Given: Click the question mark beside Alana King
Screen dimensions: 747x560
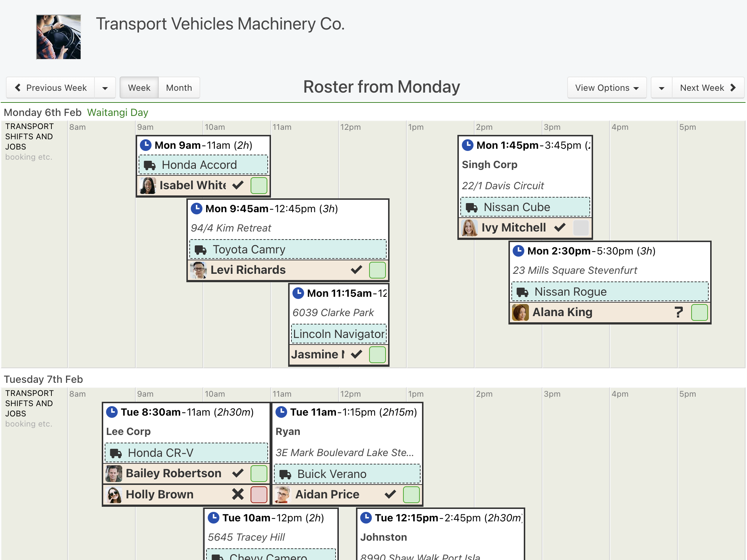Looking at the screenshot, I should pyautogui.click(x=678, y=312).
